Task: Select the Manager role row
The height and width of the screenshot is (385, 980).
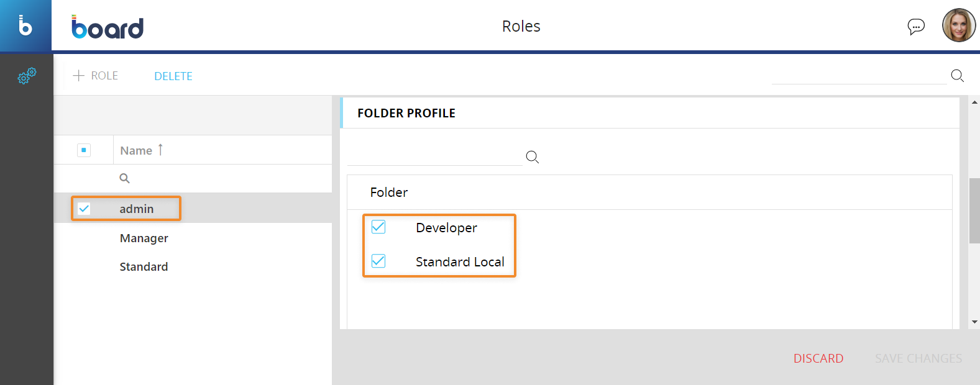Action: (144, 238)
